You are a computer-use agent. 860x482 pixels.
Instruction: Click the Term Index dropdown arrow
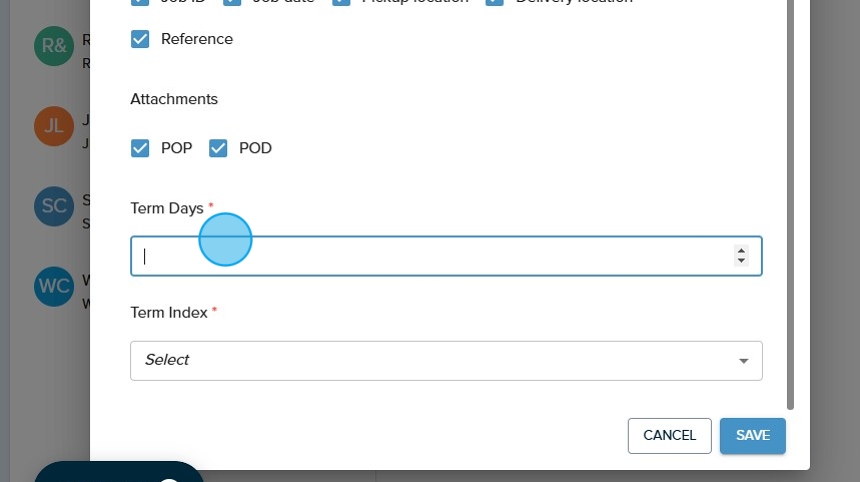click(743, 361)
